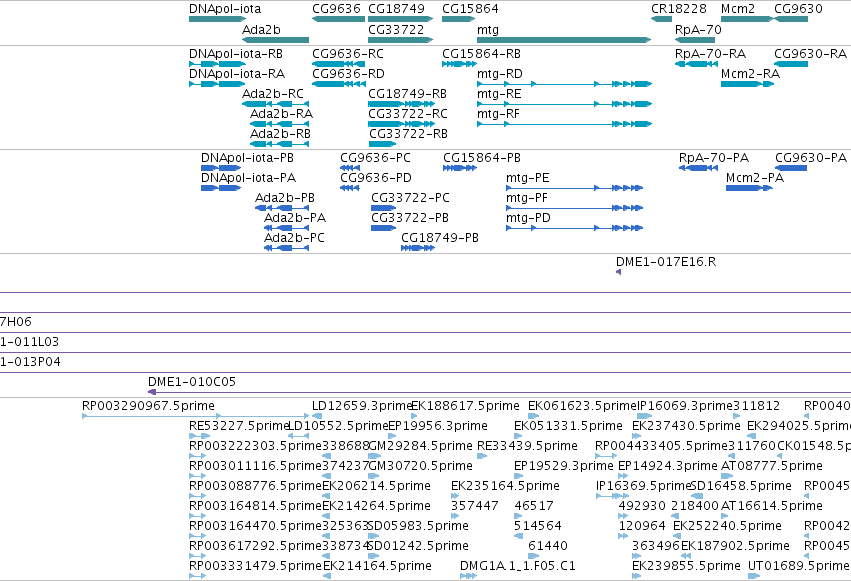
Task: Click the CG9636-PC protein
Action: pyautogui.click(x=350, y=168)
